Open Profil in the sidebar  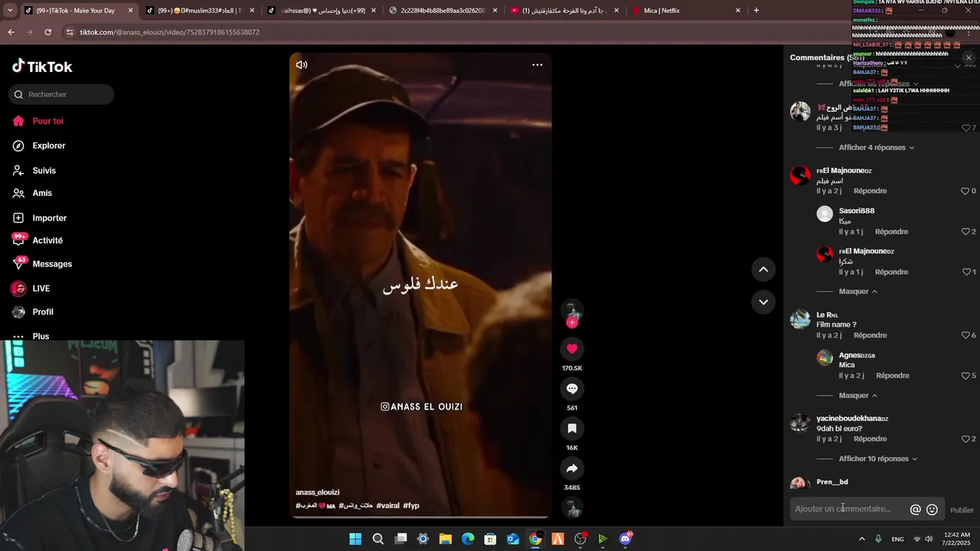43,312
